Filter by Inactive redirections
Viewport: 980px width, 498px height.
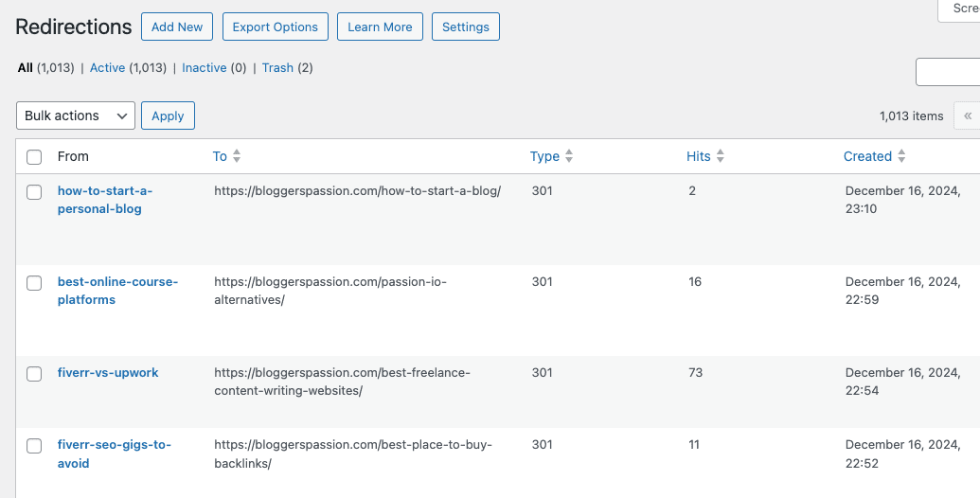[204, 68]
